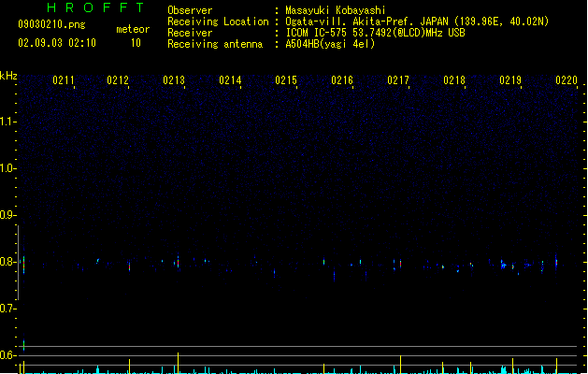This screenshot has width=588, height=374.
Task: Click the 0.8 kHz axis label
Action: (7, 262)
